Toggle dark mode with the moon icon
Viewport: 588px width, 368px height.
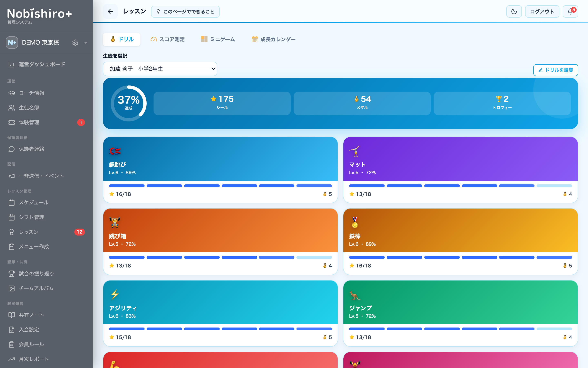pyautogui.click(x=514, y=11)
